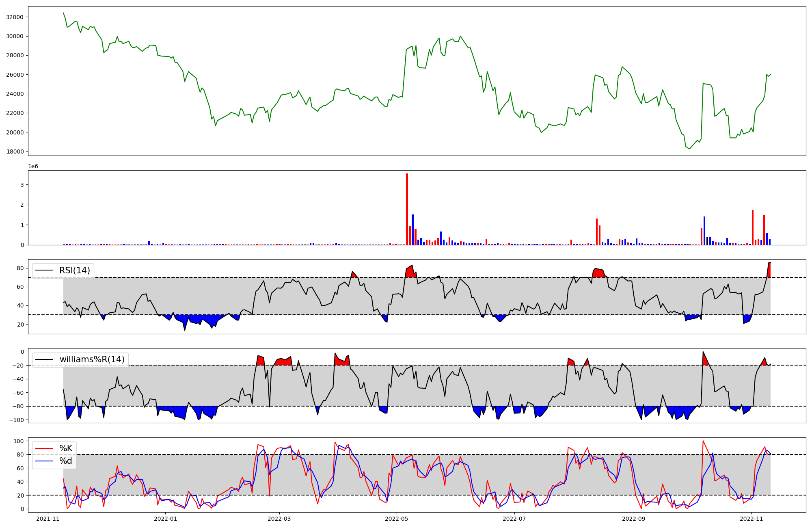Image resolution: width=812 pixels, height=528 pixels.
Task: Click the 2021-11 date label
Action: tap(48, 519)
